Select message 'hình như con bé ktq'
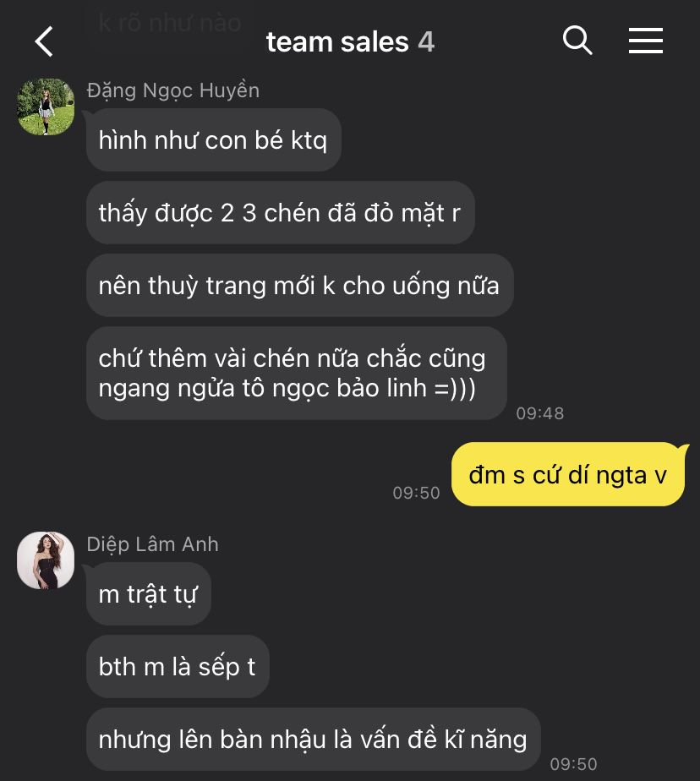Screen dimensions: 700x781 pos(213,140)
